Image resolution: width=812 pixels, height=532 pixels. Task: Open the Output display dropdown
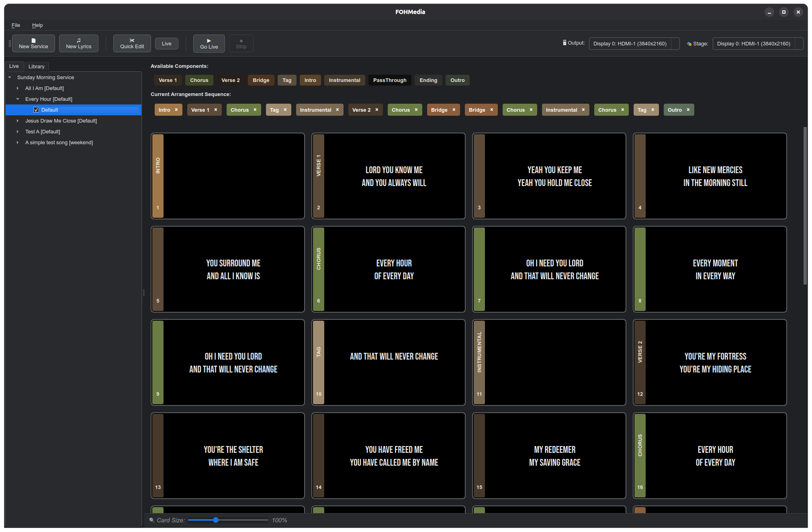point(634,43)
